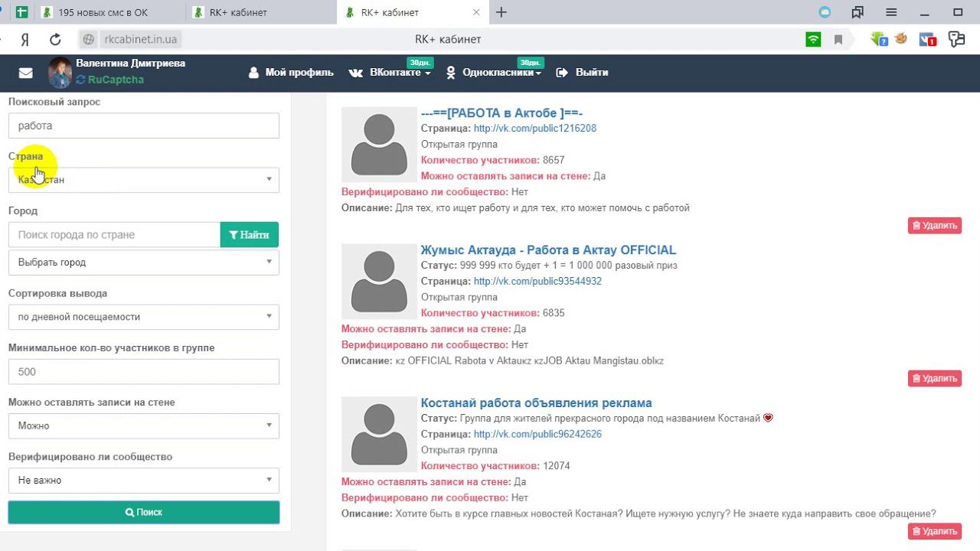Image resolution: width=980 pixels, height=551 pixels.
Task: Delete the РАБОТА в Актобе group
Action: (x=935, y=226)
